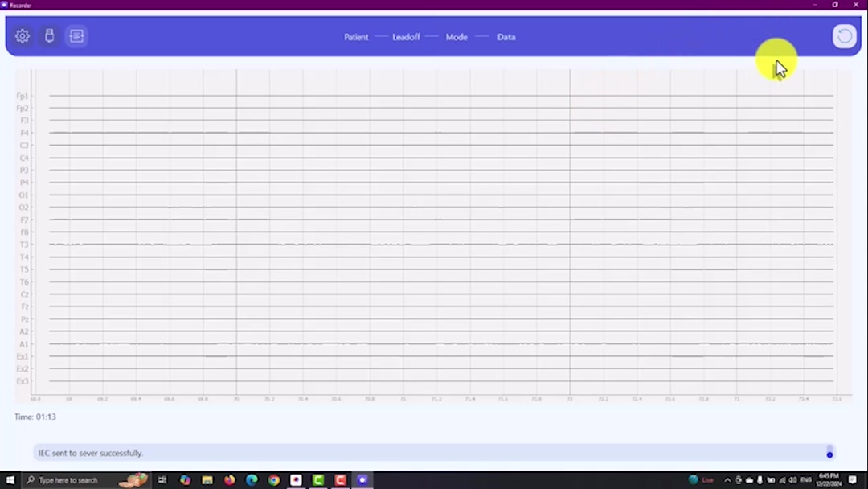Launch Google Chrome from the taskbar

(x=273, y=480)
